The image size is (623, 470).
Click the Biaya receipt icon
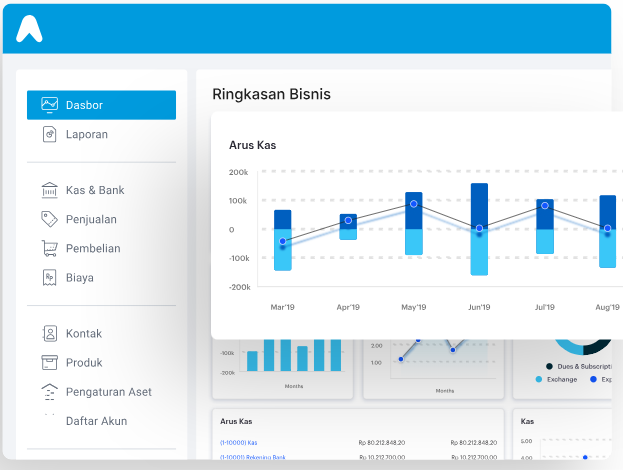[50, 278]
